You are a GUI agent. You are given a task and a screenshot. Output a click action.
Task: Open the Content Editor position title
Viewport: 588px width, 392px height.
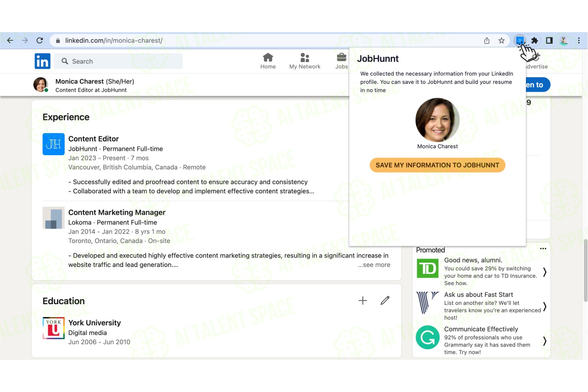pos(93,139)
